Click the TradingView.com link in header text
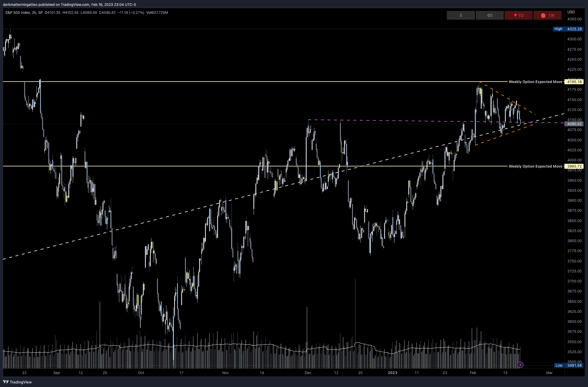Image resolution: width=588 pixels, height=387 pixels. point(75,5)
